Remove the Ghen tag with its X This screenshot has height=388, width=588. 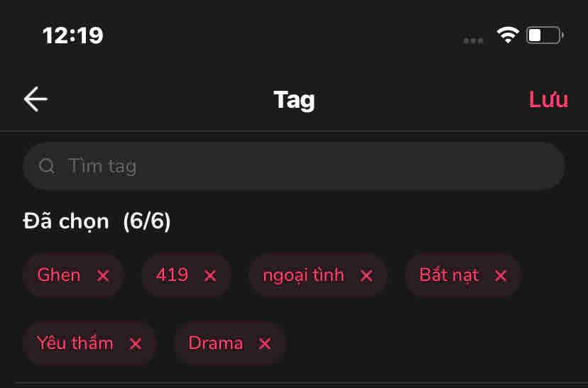pyautogui.click(x=103, y=276)
